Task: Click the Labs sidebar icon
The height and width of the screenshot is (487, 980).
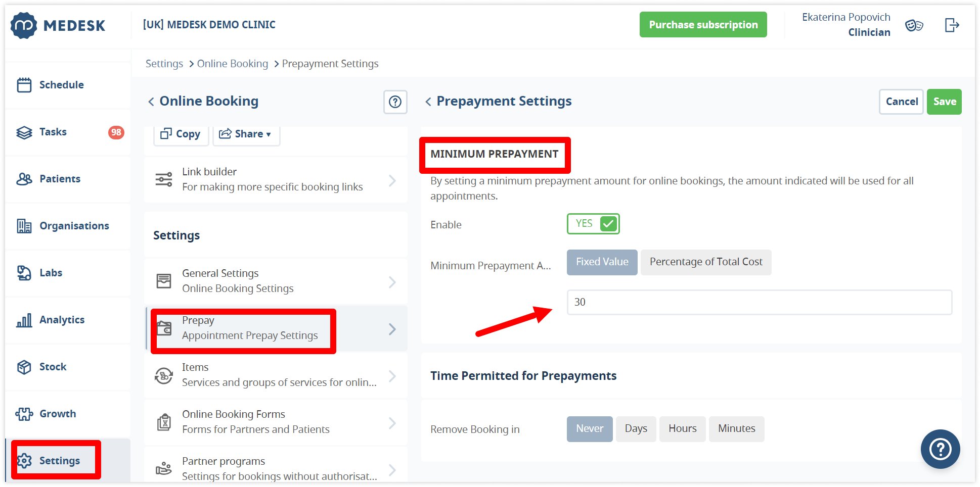Action: [x=24, y=273]
